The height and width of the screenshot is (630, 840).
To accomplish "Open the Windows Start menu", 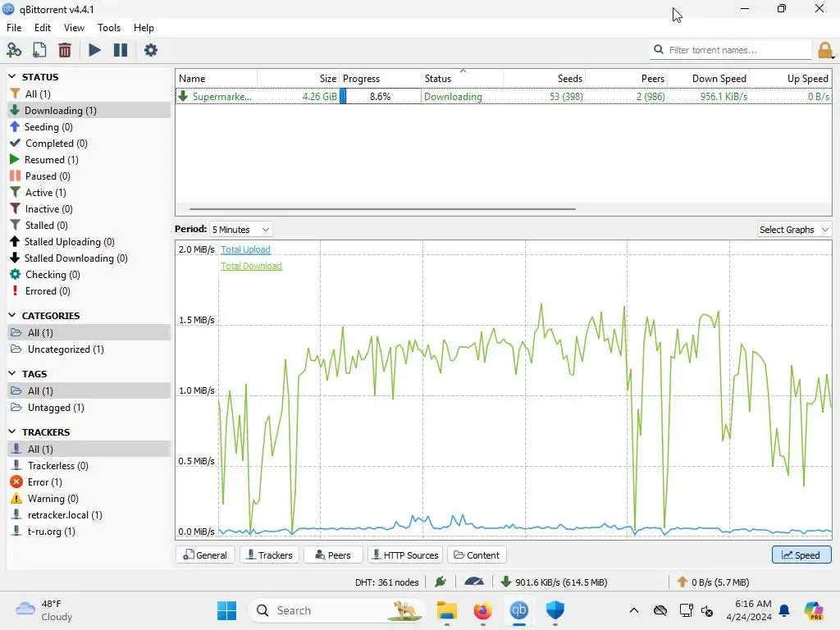I will tap(226, 610).
